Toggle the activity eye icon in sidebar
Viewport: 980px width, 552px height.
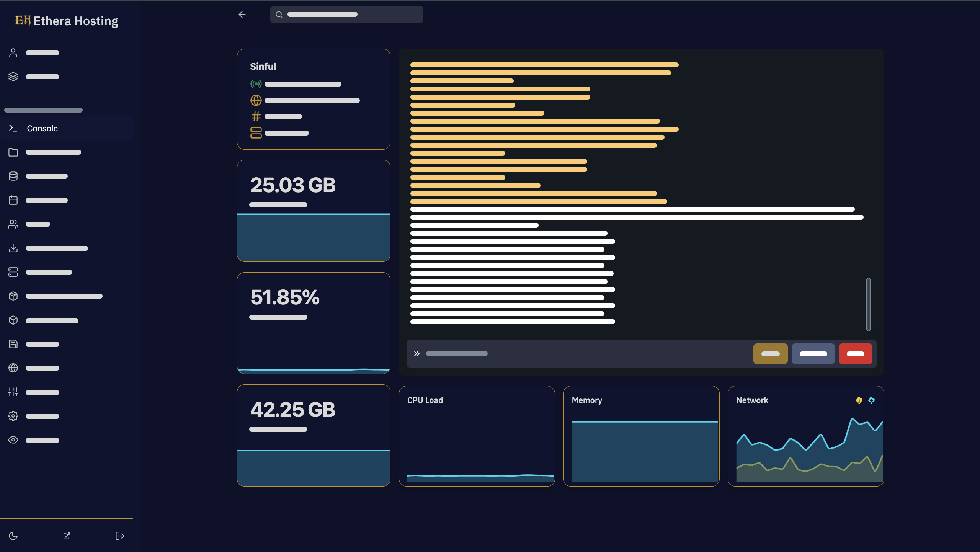coord(13,440)
